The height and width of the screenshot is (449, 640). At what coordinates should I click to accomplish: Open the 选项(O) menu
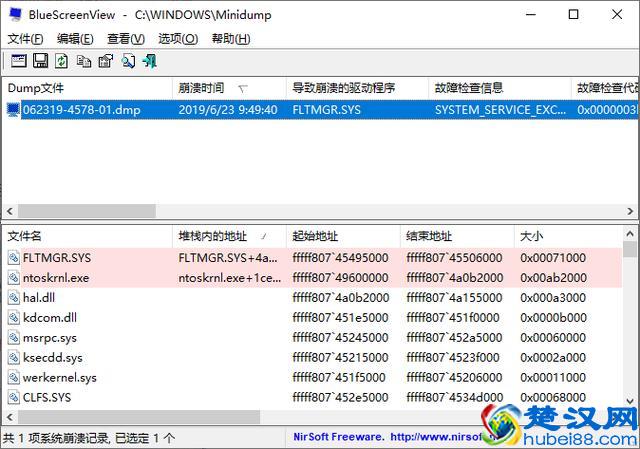point(178,39)
